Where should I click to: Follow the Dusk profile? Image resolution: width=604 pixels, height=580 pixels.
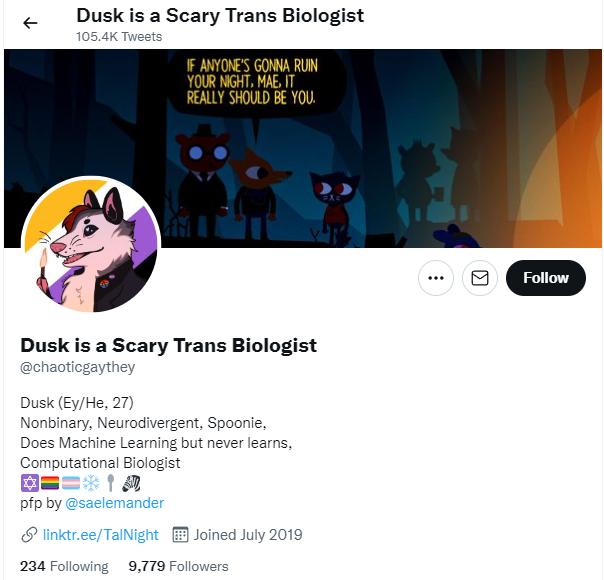tap(545, 278)
